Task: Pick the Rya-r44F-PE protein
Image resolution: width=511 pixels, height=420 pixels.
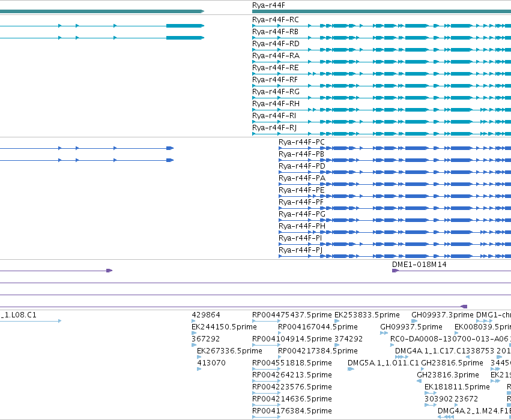Action: pos(301,190)
